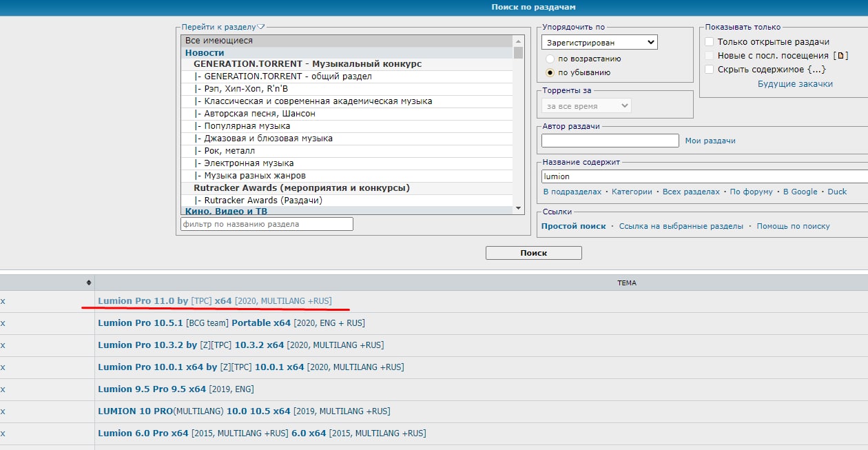This screenshot has width=868, height=450.
Task: Open the Зарегистрирован sort dropdown
Action: pos(599,43)
